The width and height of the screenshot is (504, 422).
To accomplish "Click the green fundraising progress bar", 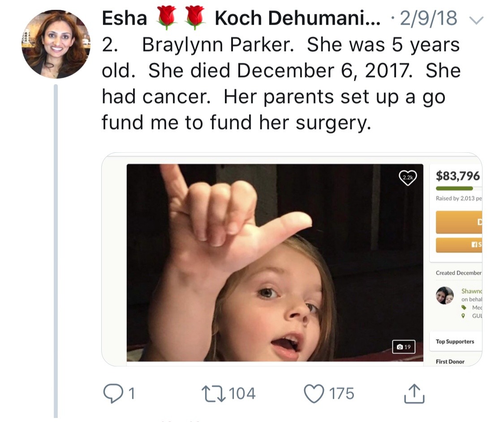I will coord(454,189).
